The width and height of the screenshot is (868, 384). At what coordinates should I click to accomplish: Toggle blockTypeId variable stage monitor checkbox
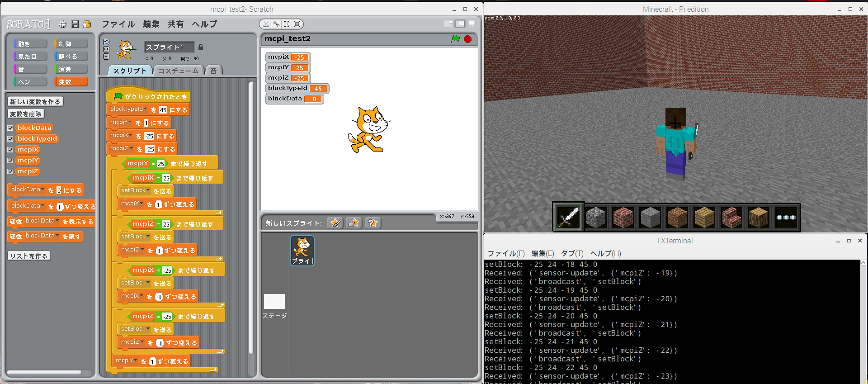click(x=10, y=139)
